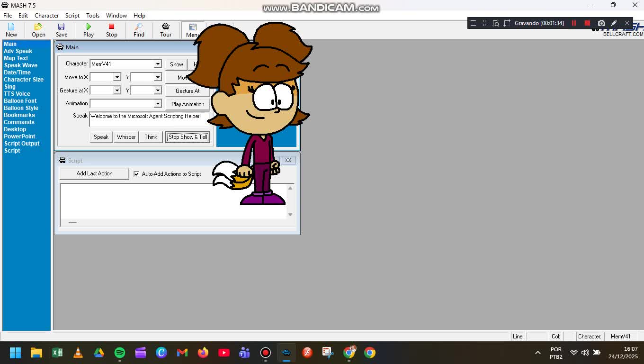Click the Play Animation button
Viewport: 644px width, 364px height.
(x=188, y=104)
